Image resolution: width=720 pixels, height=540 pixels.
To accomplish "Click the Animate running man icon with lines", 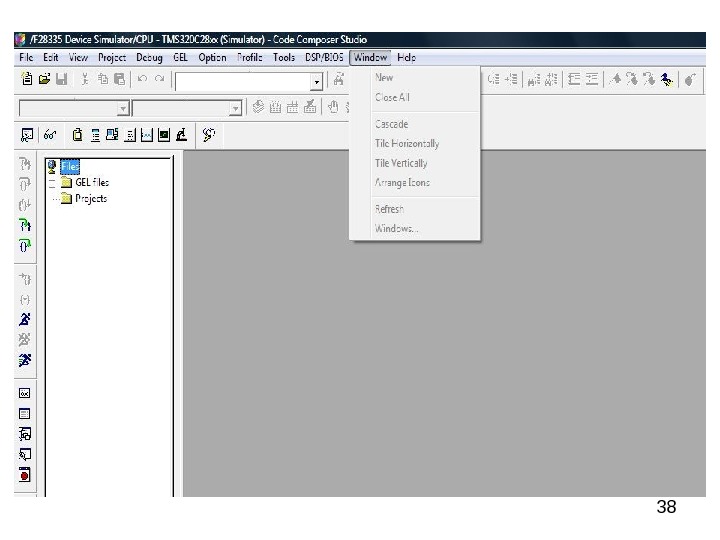I will tap(25, 360).
